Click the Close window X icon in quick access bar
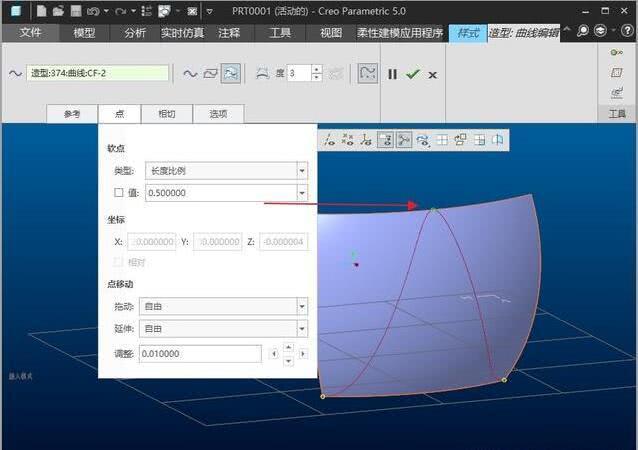This screenshot has width=638, height=450. point(192,11)
